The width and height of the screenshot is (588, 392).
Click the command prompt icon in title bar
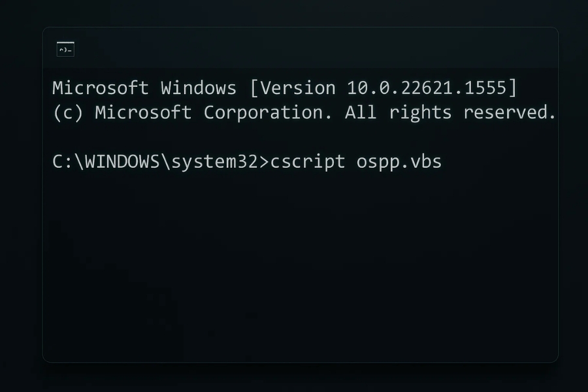[65, 49]
